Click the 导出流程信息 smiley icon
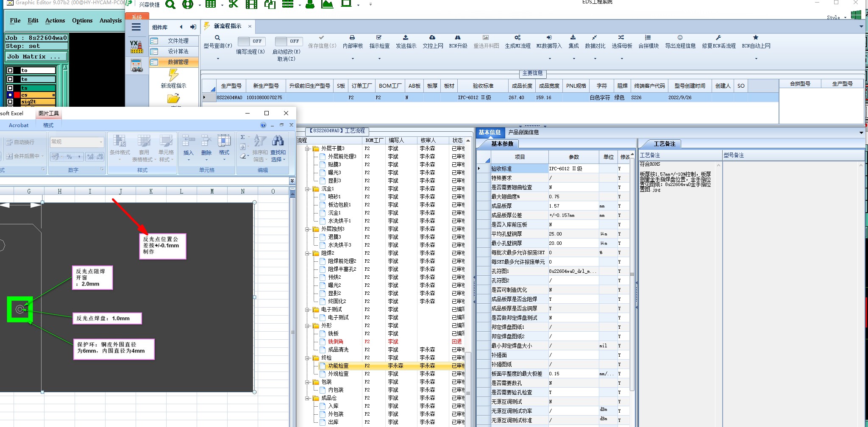868x427 pixels. point(680,38)
